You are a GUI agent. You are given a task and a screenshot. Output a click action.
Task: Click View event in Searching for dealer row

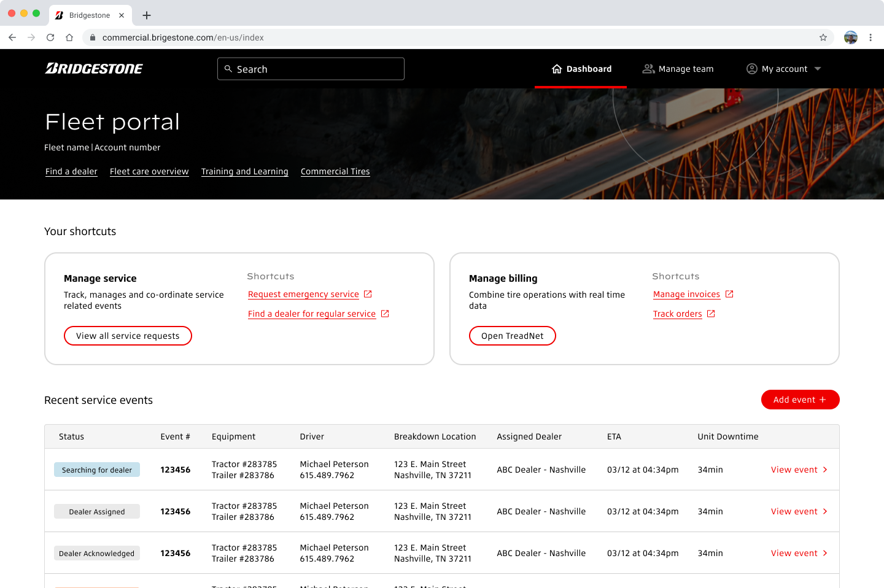pos(794,470)
